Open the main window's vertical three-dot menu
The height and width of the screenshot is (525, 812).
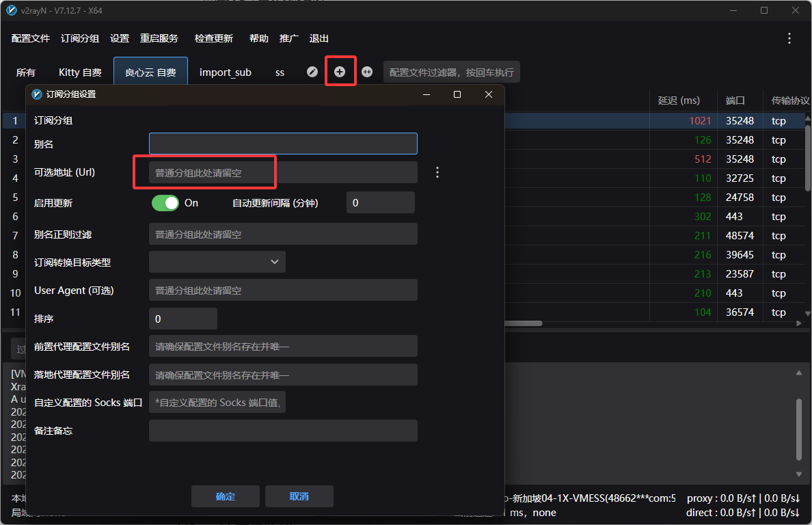pyautogui.click(x=789, y=38)
